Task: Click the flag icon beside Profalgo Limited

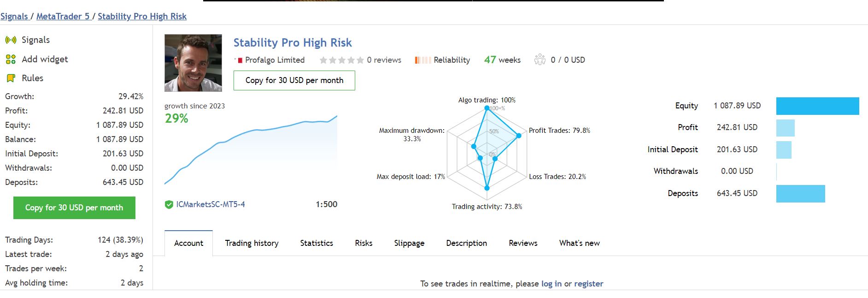Action: 240,60
